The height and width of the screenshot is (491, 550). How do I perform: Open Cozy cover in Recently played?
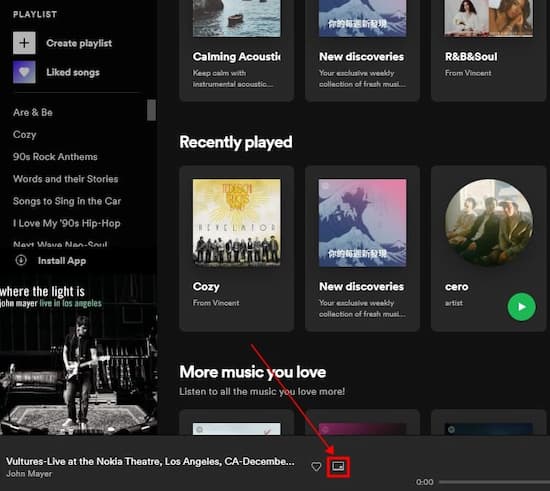[236, 223]
